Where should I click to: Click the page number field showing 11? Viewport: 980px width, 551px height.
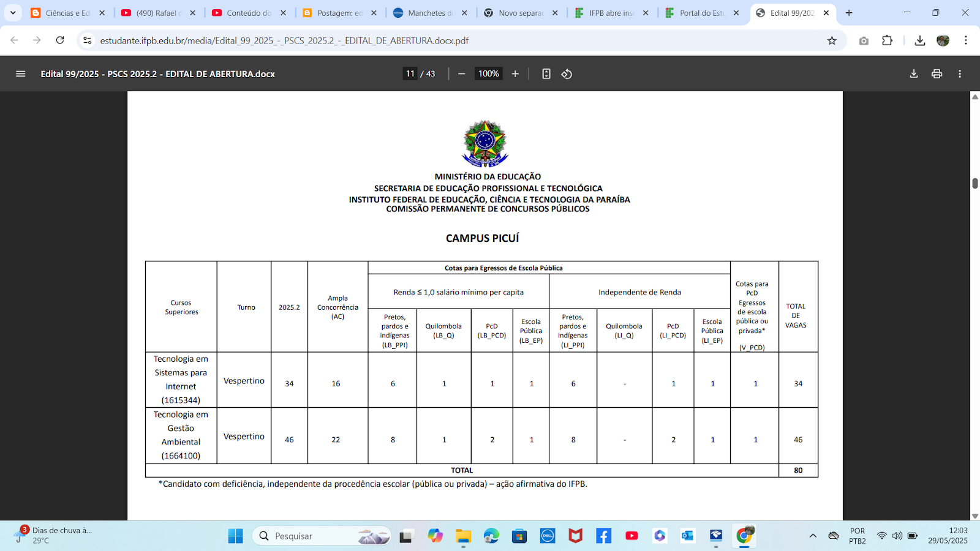point(410,73)
